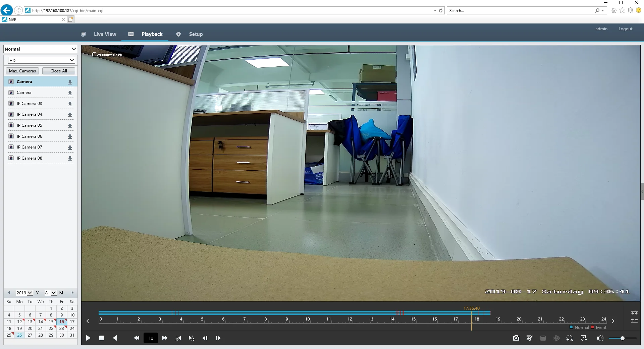Download recording for IP Camera 07

point(70,148)
